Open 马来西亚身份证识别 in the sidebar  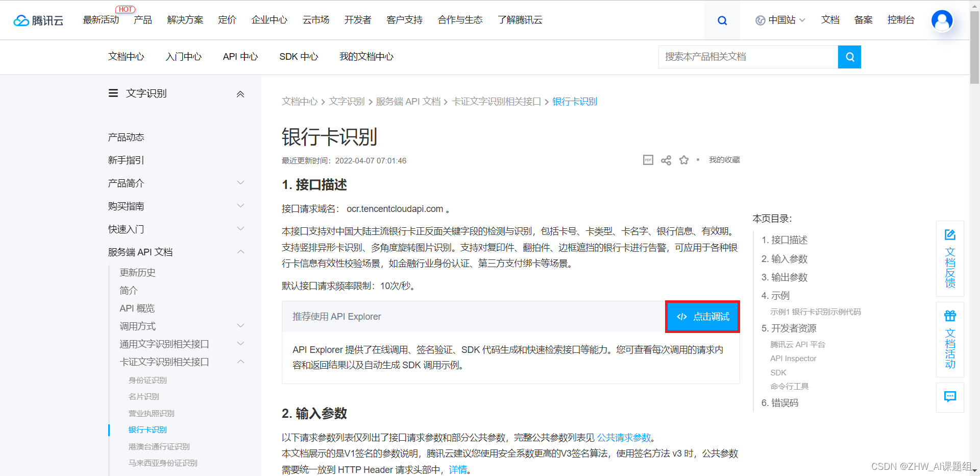163,463
